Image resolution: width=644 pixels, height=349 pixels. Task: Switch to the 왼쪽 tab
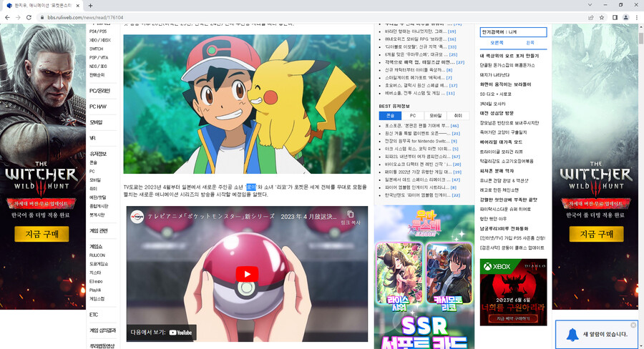coord(530,43)
